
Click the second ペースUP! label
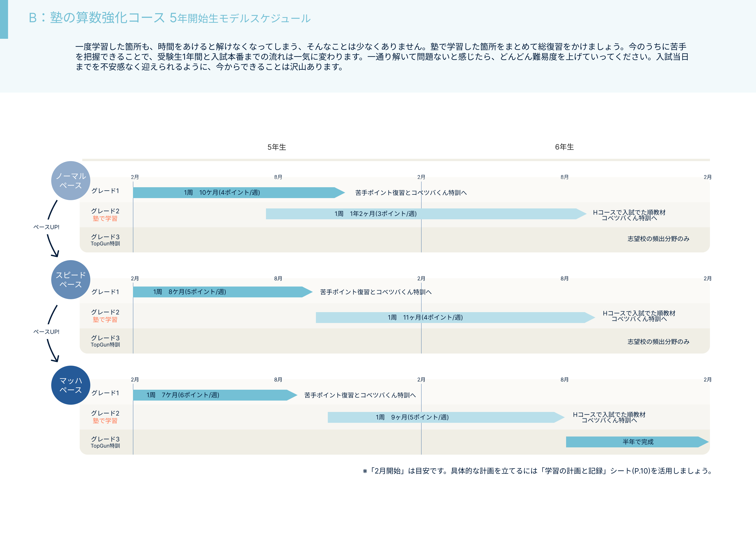(46, 332)
